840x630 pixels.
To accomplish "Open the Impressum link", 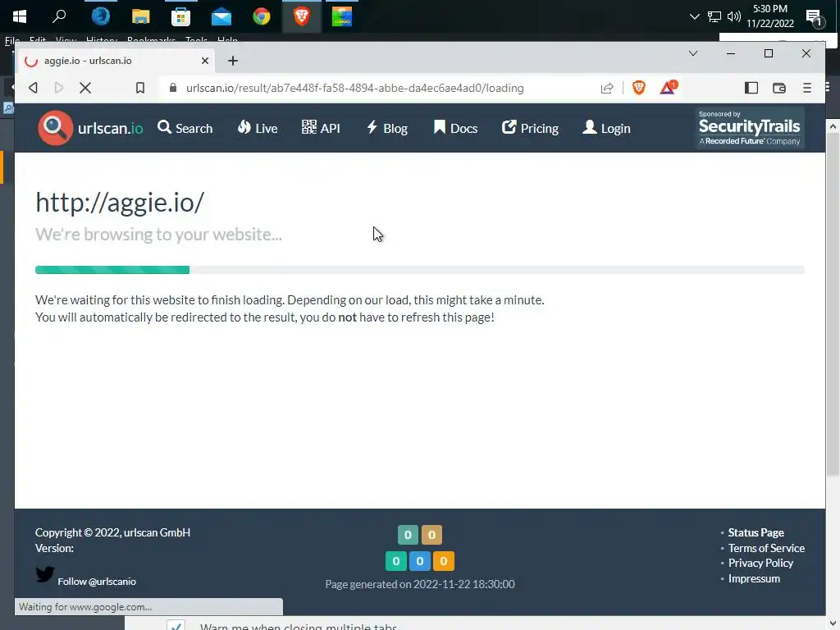I will point(754,578).
